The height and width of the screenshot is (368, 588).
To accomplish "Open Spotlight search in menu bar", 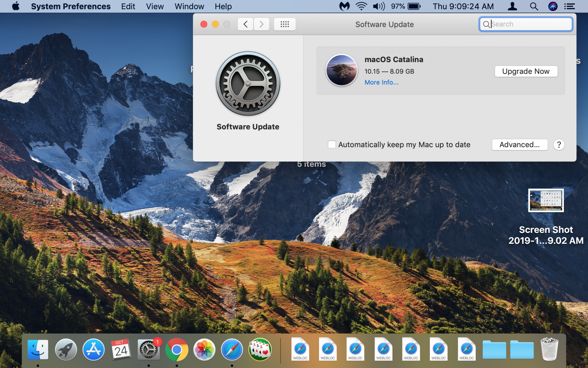I will (x=534, y=6).
